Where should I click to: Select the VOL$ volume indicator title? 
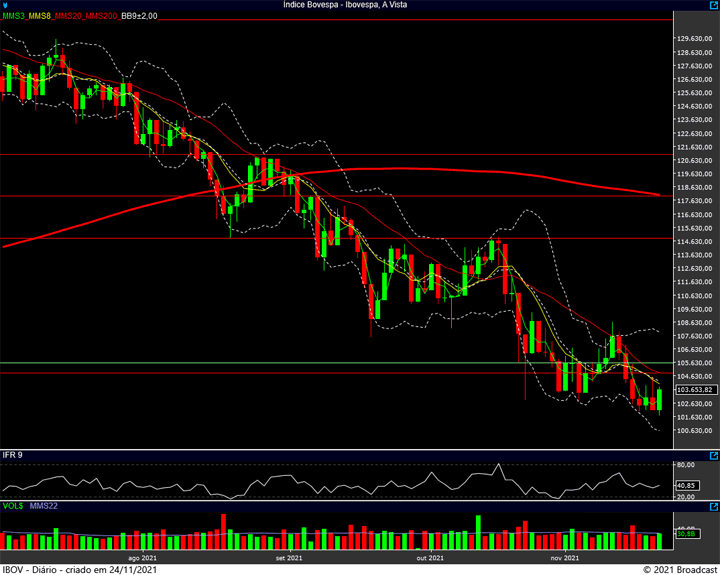[12, 508]
